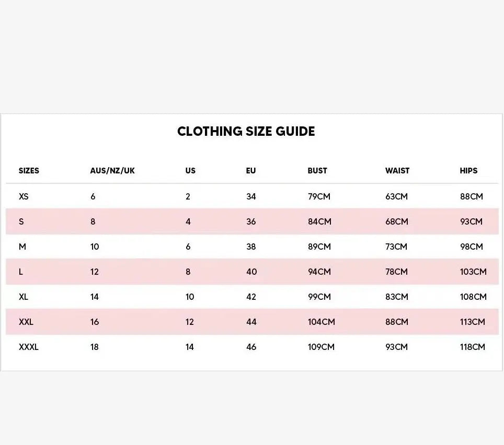Select EU size 40 cell
504x445 pixels.
point(251,272)
